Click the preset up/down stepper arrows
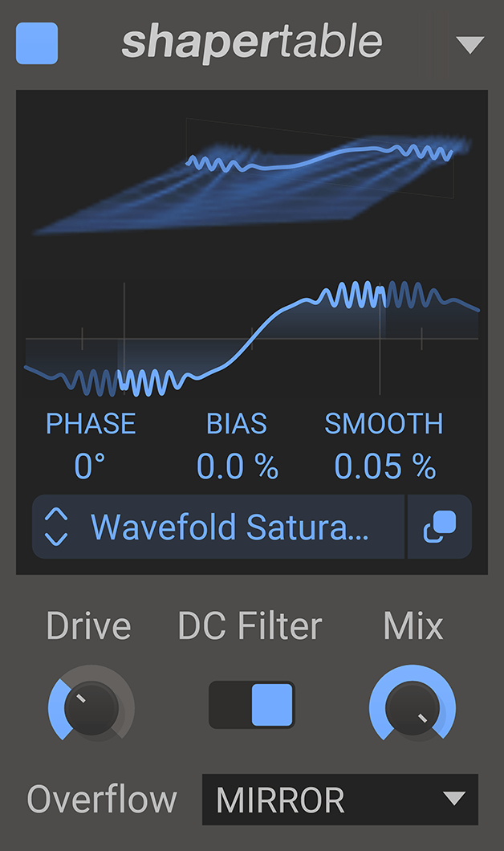 [56, 527]
